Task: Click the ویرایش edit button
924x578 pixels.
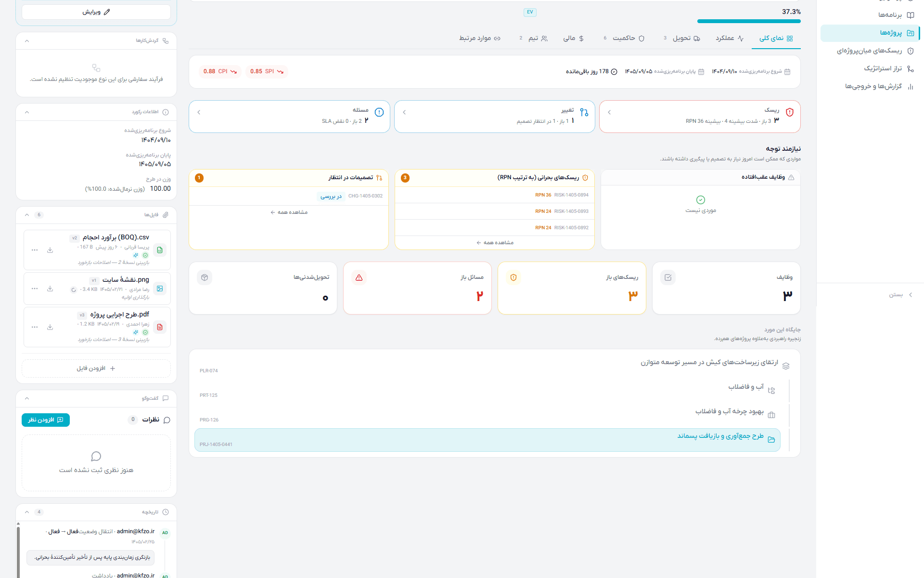Action: click(x=96, y=12)
